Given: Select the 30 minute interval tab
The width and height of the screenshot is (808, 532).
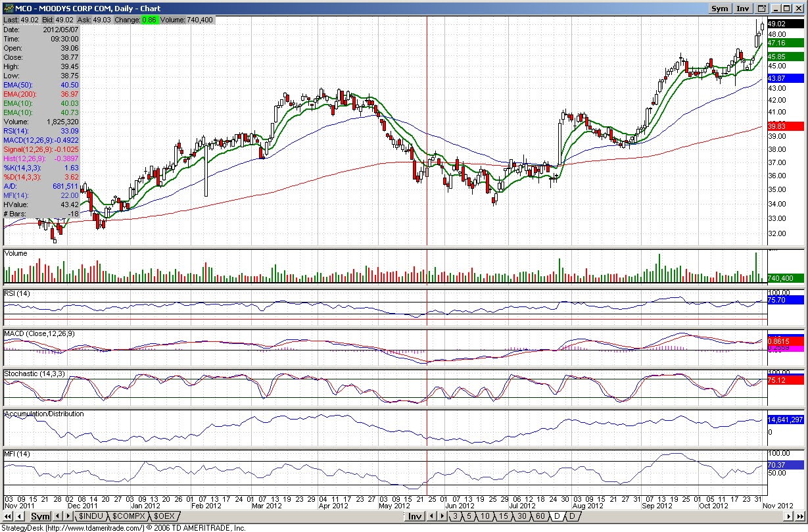Looking at the screenshot, I should click(x=522, y=516).
